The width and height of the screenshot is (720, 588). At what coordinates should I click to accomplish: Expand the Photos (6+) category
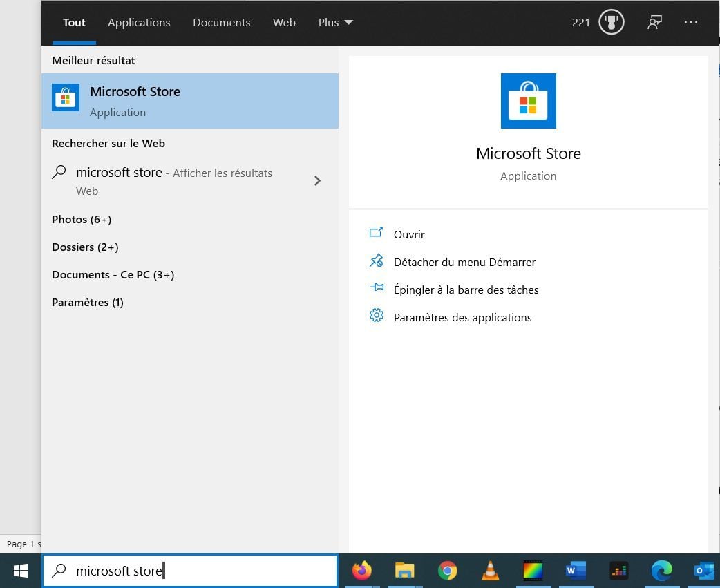pos(82,220)
